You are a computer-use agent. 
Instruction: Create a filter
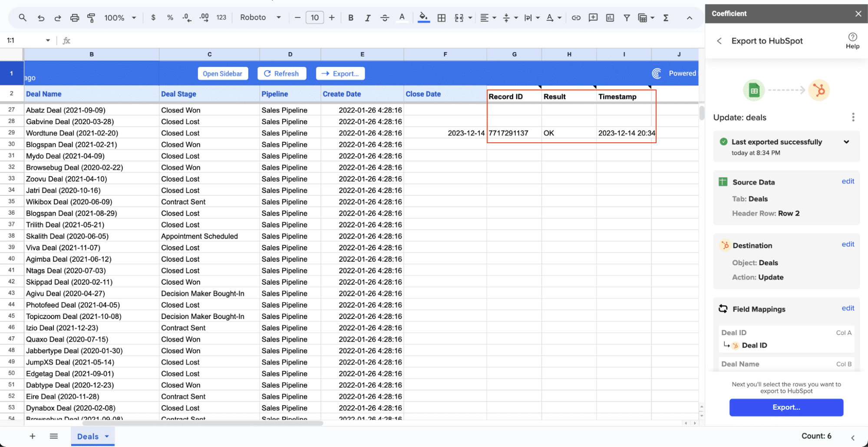pos(627,18)
